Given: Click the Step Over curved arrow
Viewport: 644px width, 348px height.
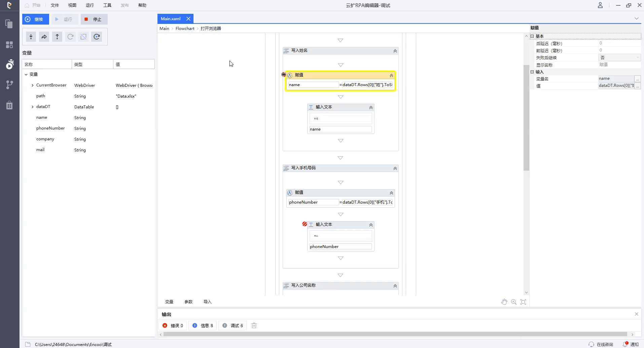Looking at the screenshot, I should pyautogui.click(x=44, y=37).
